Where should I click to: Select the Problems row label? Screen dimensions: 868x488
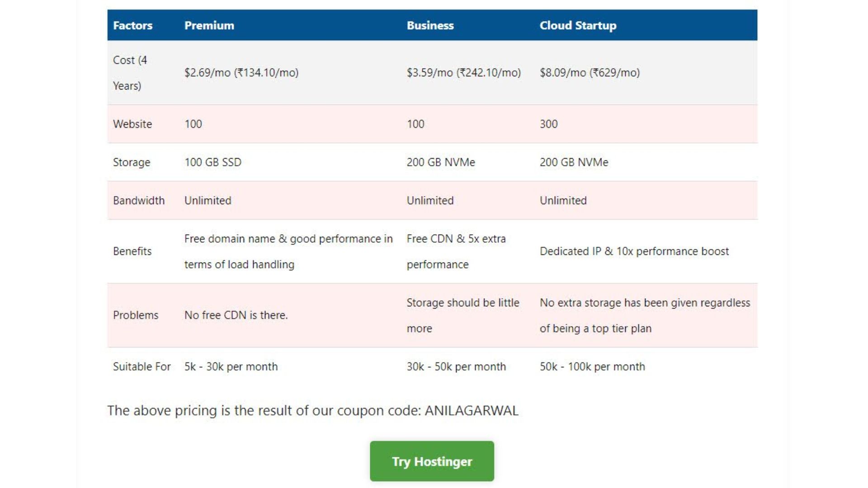(136, 315)
